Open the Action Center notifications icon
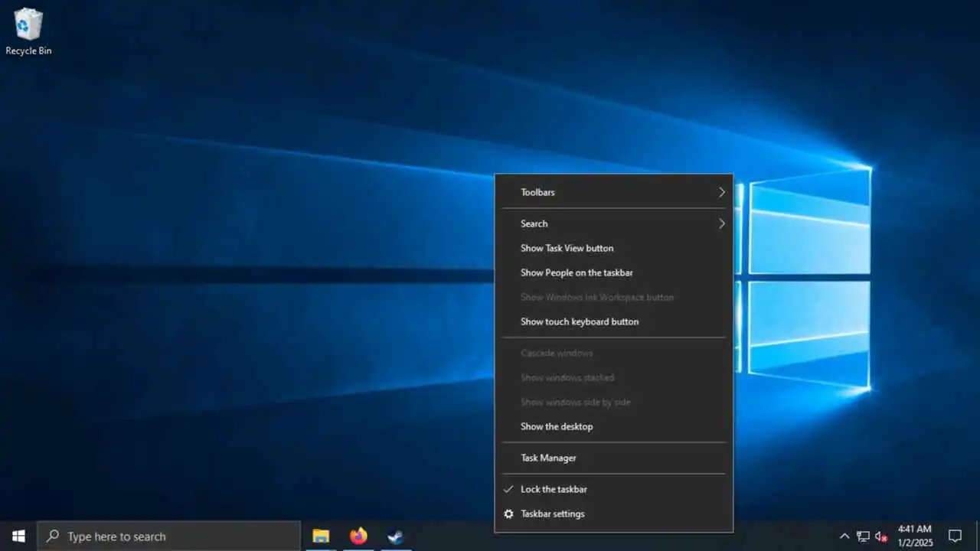 (955, 536)
